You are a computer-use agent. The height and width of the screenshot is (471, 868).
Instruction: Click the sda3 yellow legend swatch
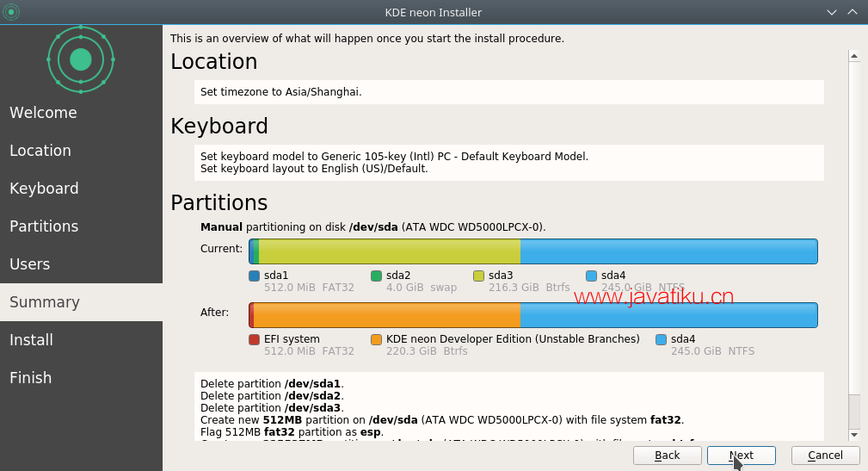click(x=479, y=276)
